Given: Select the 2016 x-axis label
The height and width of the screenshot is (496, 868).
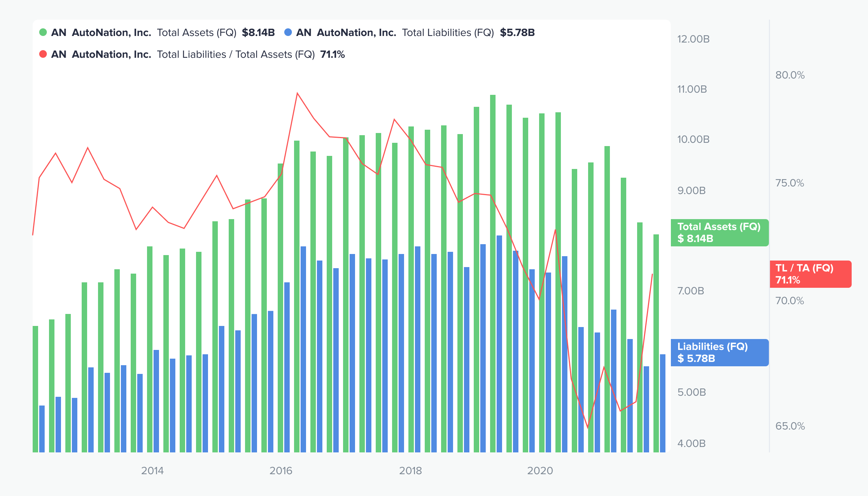Looking at the screenshot, I should (x=281, y=471).
